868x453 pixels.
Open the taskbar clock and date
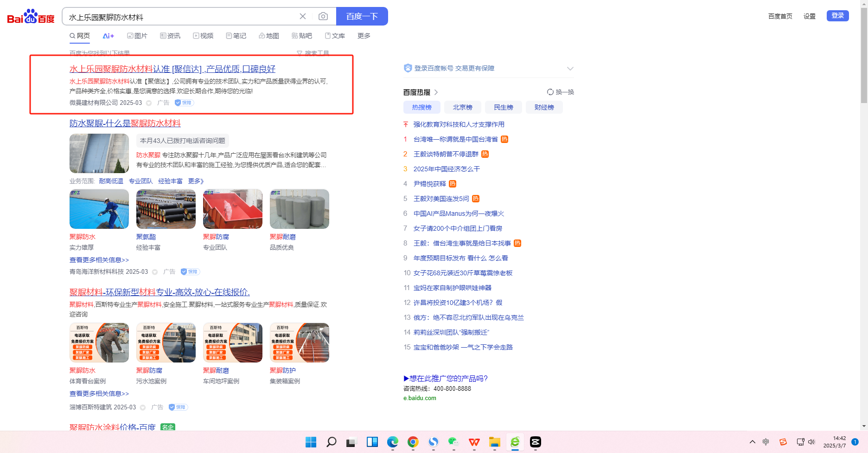tap(835, 442)
